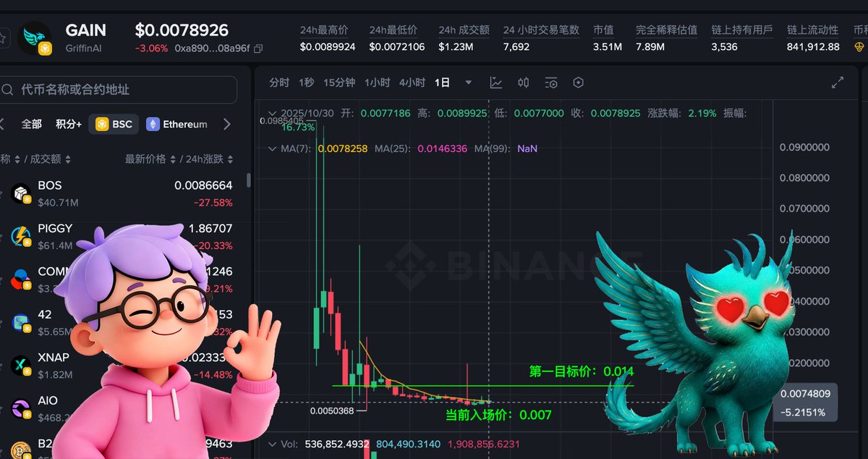Click the GAIN GriffinAI token logo
The height and width of the screenshot is (459, 868).
[35, 39]
